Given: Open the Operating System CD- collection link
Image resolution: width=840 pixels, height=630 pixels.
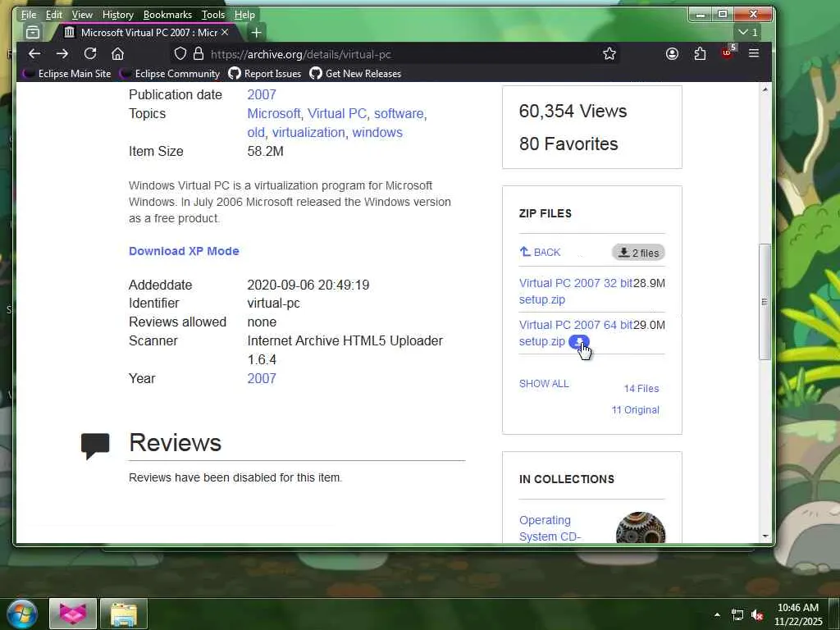Looking at the screenshot, I should (x=550, y=528).
